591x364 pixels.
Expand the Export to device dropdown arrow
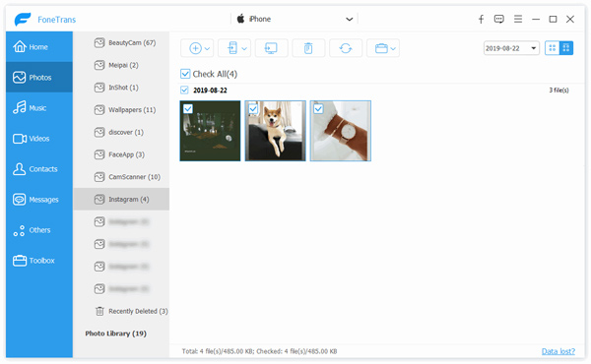[244, 48]
